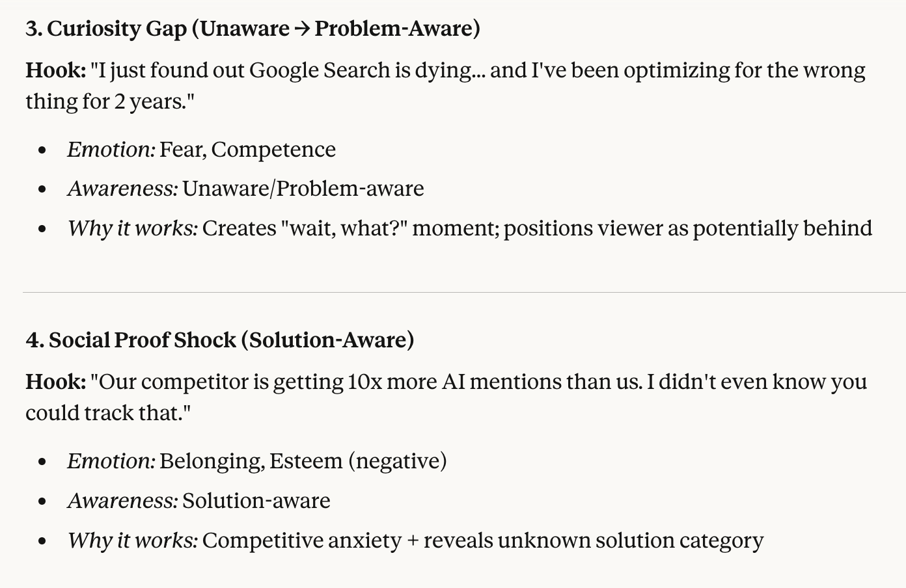Click the "Hook:" label above the Google Search quote
The width and height of the screenshot is (906, 588).
tap(55, 70)
